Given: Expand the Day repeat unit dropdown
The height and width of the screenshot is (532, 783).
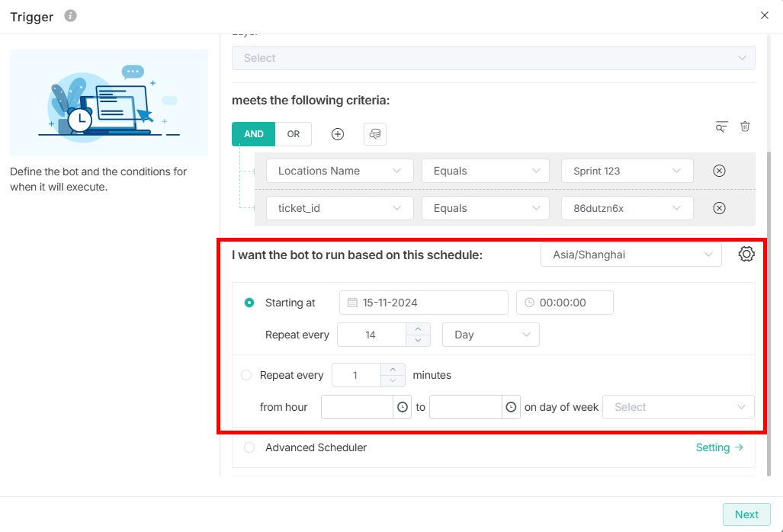Looking at the screenshot, I should tap(491, 335).
